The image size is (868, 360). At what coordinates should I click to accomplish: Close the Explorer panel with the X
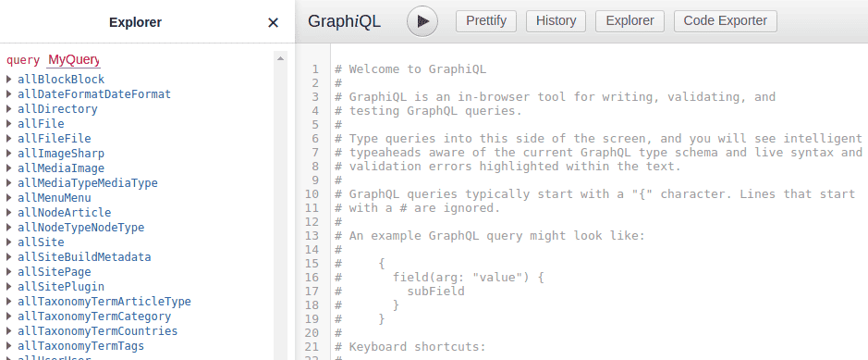pyautogui.click(x=273, y=22)
